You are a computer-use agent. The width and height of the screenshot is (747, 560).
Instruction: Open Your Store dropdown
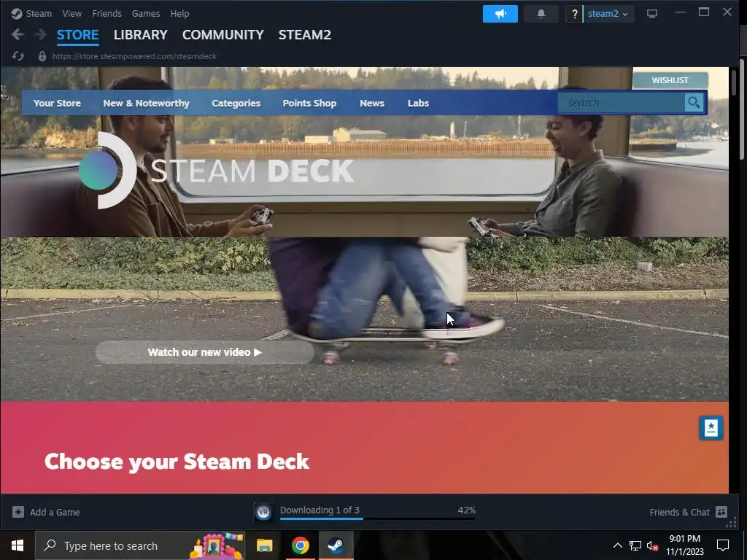pos(57,103)
